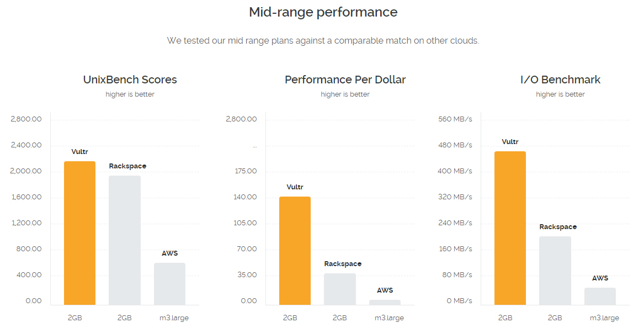Click the AWS bar in I/O Benchmark chart
Screen dimensions: 644x328
[x=600, y=297]
